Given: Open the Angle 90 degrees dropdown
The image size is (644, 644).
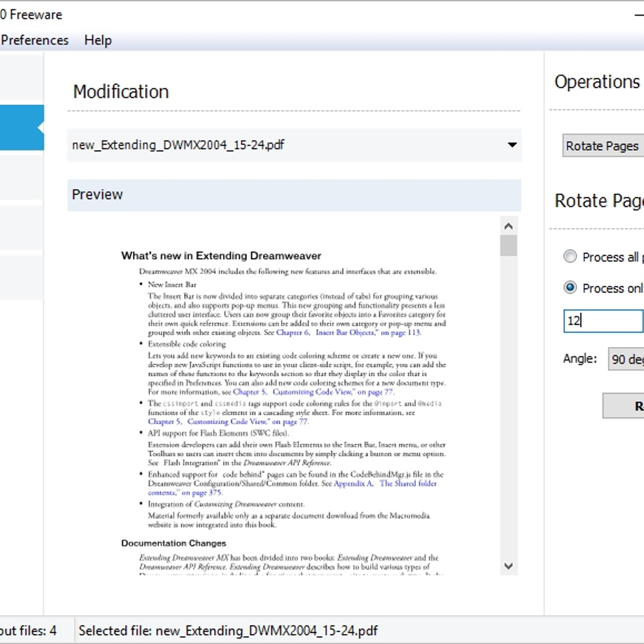Looking at the screenshot, I should click(x=626, y=359).
